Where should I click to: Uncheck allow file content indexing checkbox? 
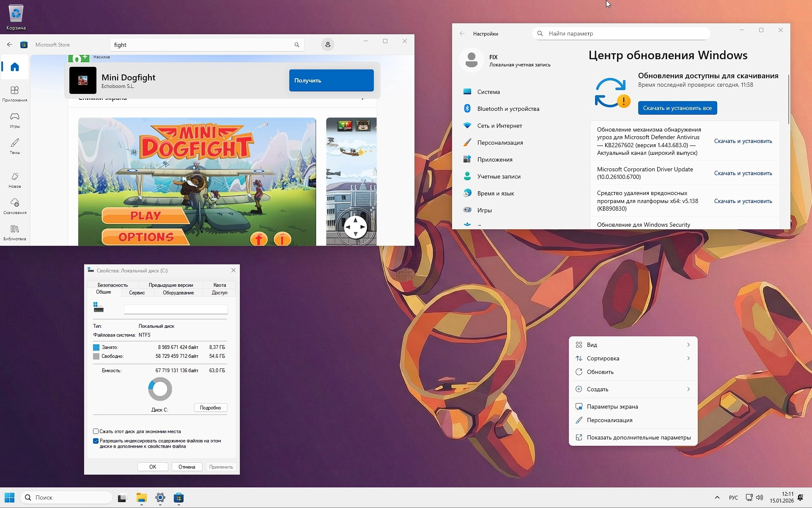96,441
